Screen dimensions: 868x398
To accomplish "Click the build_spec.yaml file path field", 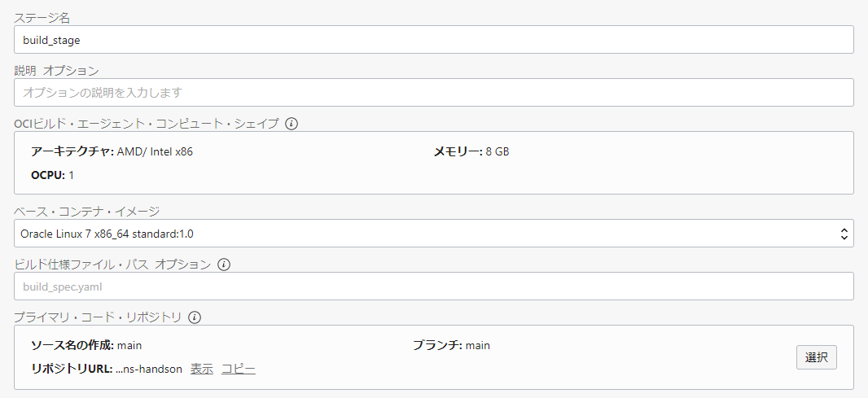I will click(434, 286).
